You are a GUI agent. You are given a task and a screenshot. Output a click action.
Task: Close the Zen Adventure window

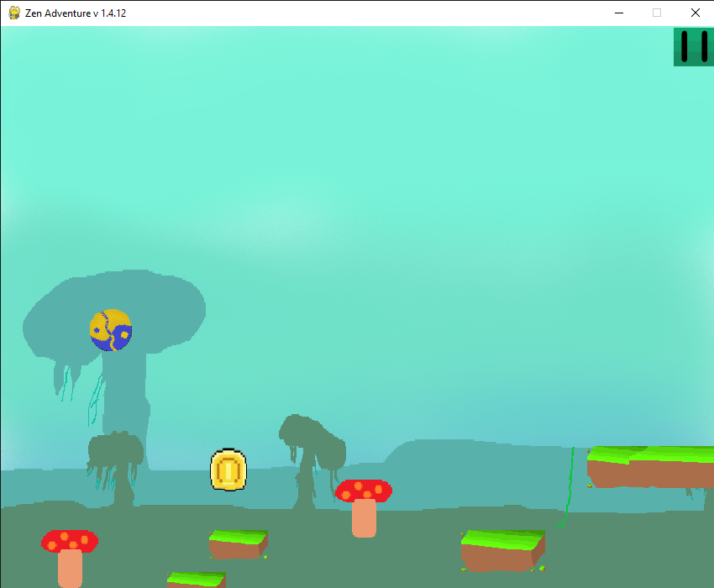[x=696, y=13]
